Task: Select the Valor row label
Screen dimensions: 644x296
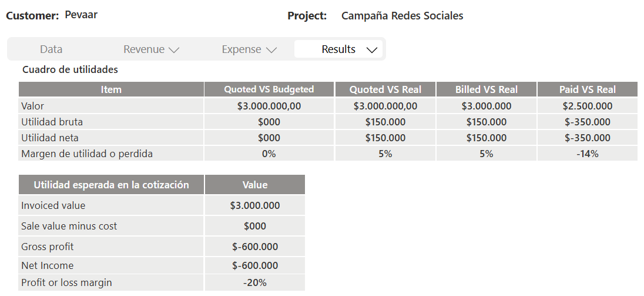Action: tap(33, 106)
